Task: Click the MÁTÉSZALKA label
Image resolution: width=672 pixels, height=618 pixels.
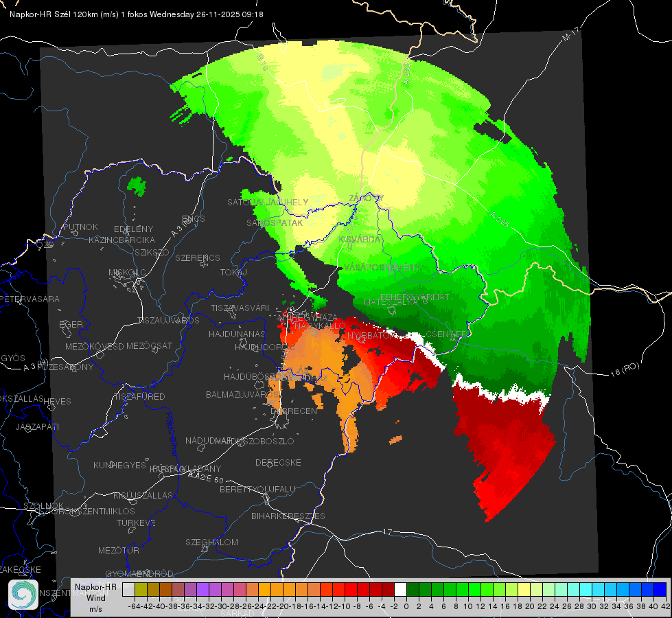Action: click(391, 302)
